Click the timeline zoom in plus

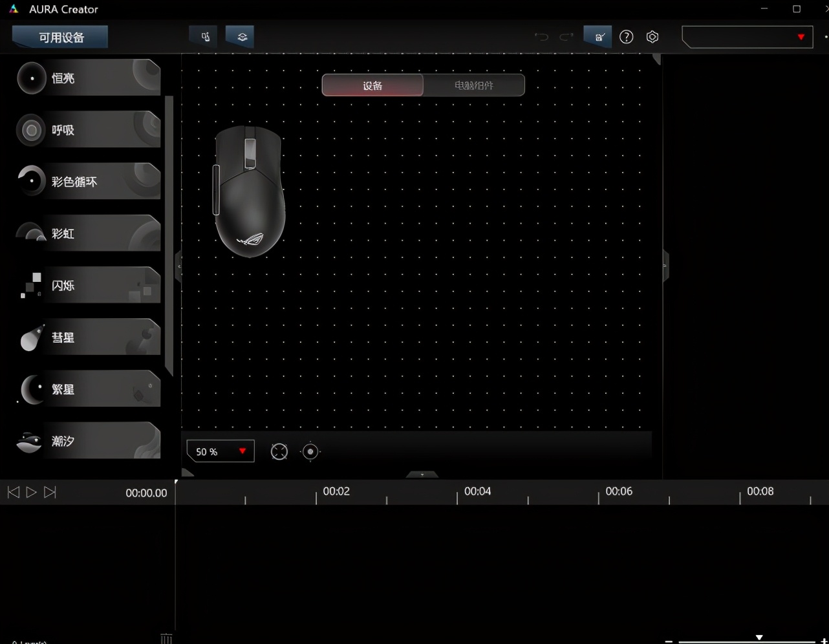point(824,641)
